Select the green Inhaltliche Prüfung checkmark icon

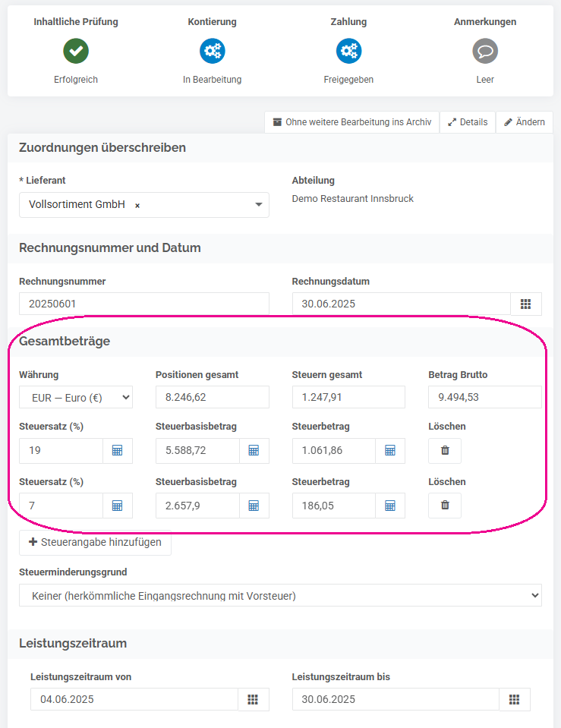(76, 51)
